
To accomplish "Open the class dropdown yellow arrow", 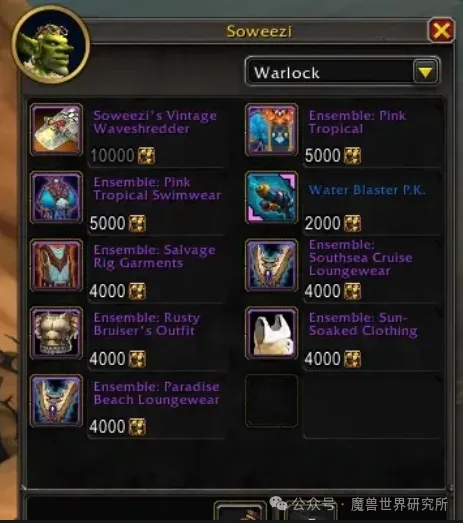I will [x=425, y=72].
